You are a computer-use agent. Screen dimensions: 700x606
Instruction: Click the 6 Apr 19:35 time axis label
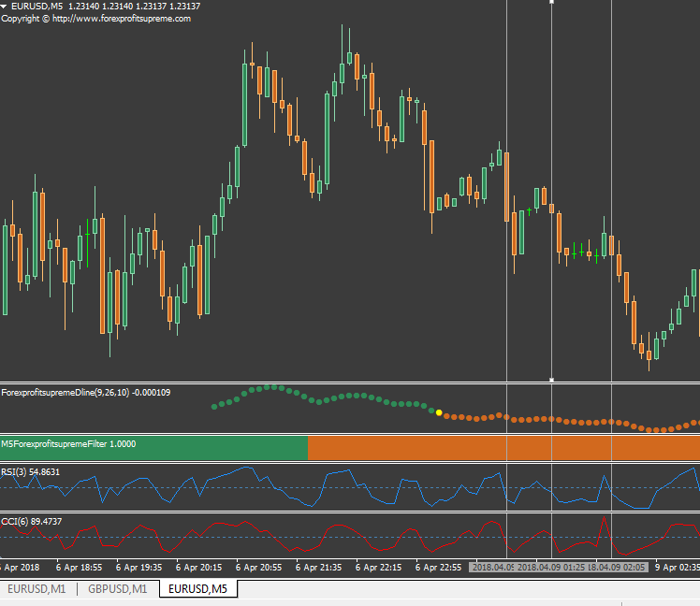[x=139, y=568]
